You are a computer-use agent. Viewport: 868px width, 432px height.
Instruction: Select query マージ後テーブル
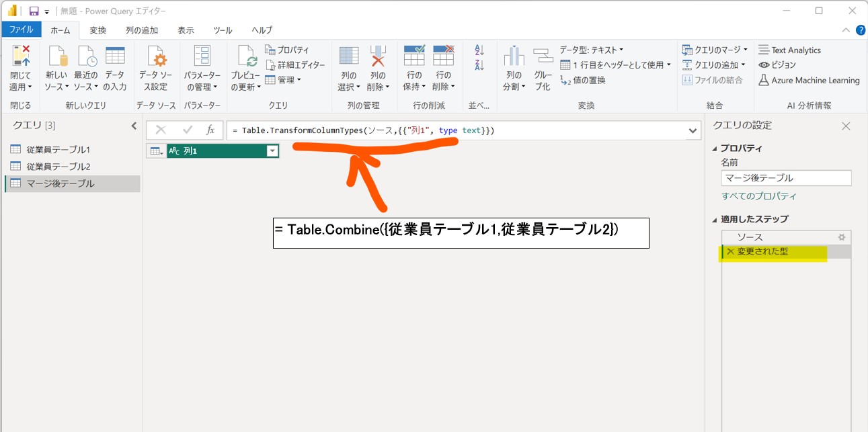[x=72, y=183]
